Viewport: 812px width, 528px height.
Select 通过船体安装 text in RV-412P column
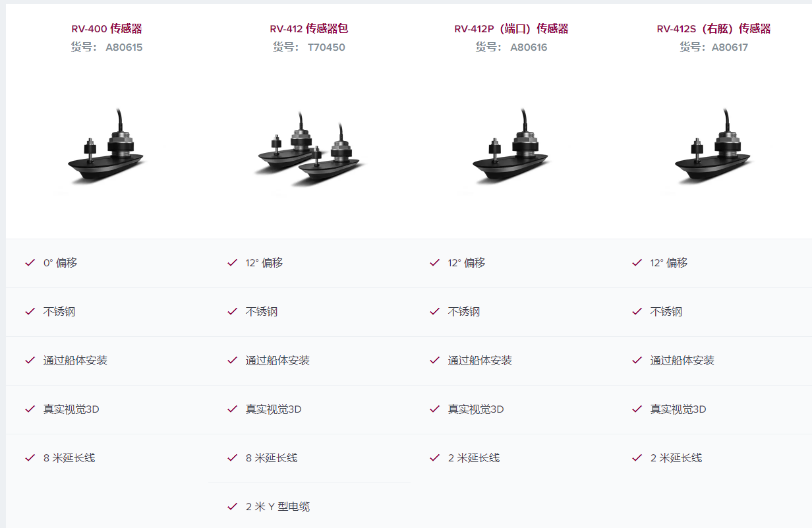coord(480,360)
